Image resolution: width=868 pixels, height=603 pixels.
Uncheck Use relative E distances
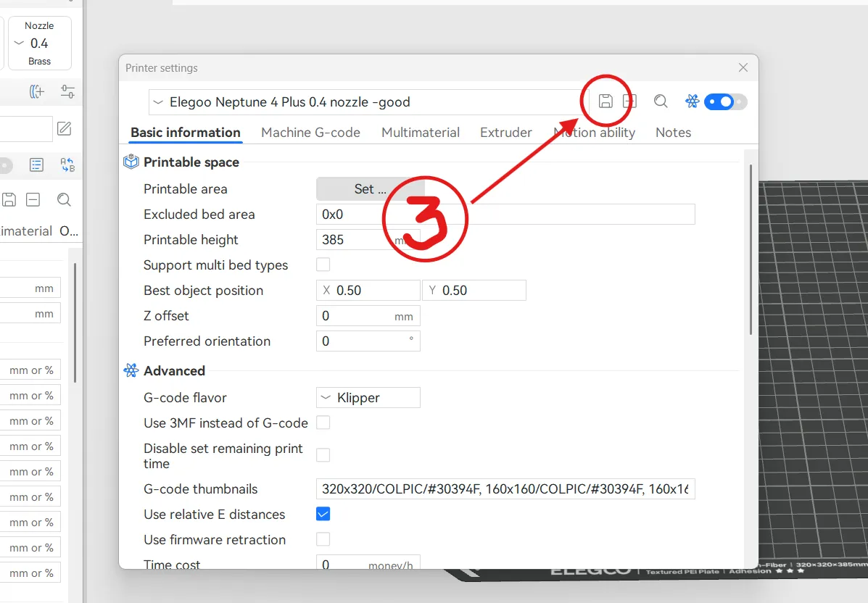[323, 514]
